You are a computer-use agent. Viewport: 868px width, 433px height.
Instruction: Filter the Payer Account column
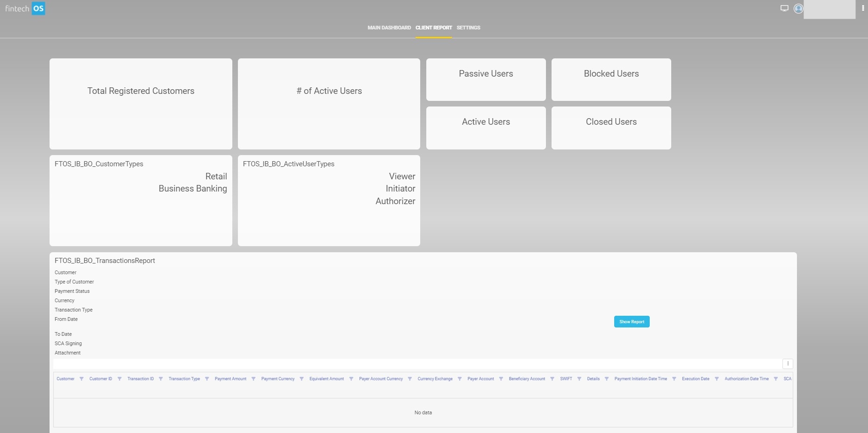[501, 379]
